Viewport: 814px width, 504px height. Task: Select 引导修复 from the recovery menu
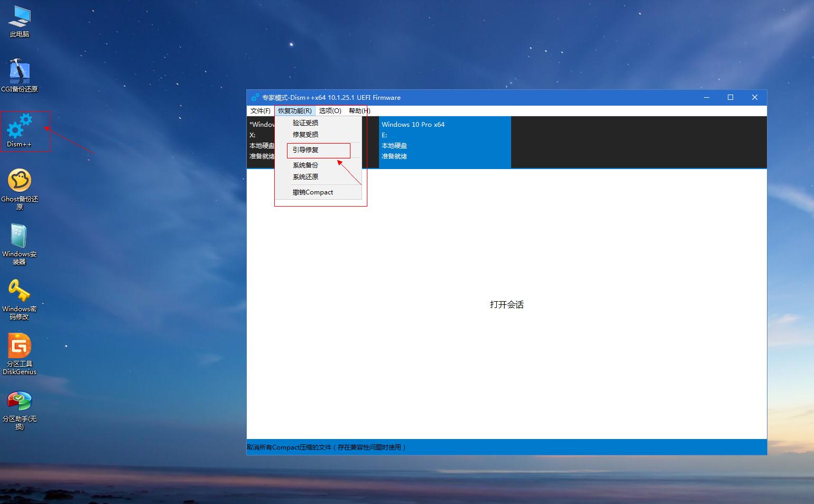pos(306,150)
